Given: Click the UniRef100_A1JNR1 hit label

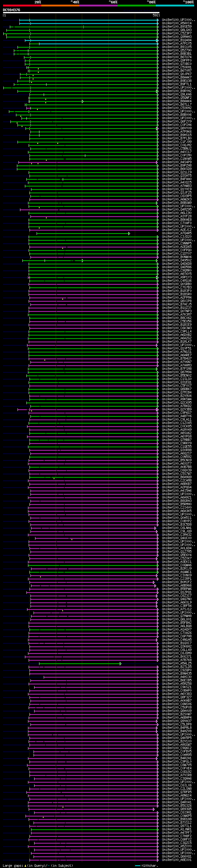Looking at the screenshot, I should [177, 829].
